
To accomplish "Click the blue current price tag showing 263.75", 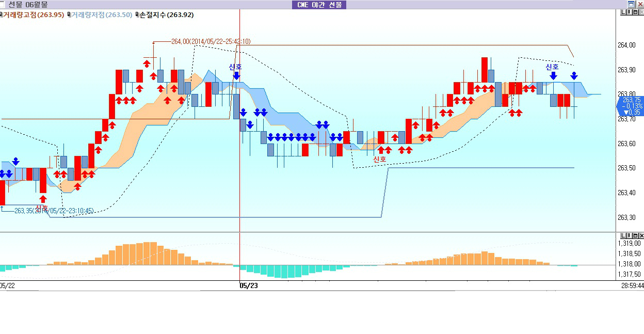I will coord(631,105).
